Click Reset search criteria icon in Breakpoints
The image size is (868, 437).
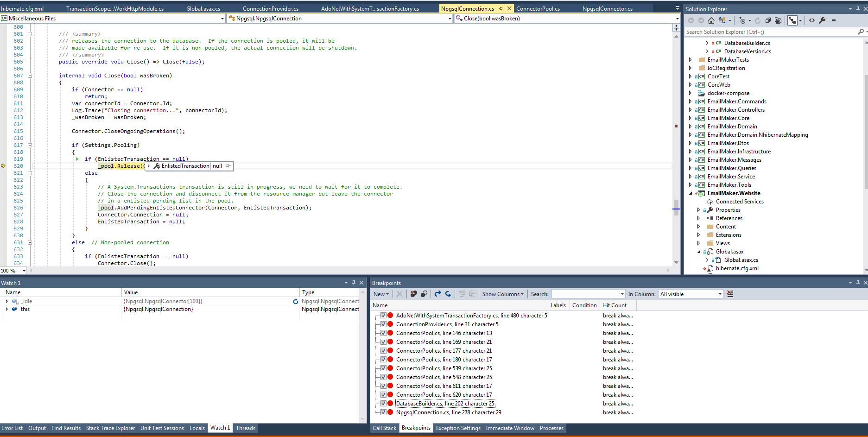(x=730, y=294)
